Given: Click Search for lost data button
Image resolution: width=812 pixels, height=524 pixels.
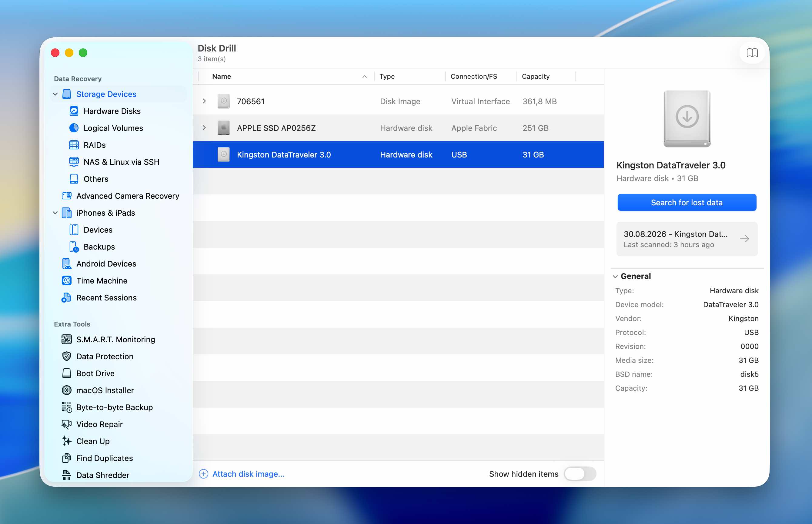Looking at the screenshot, I should (687, 202).
